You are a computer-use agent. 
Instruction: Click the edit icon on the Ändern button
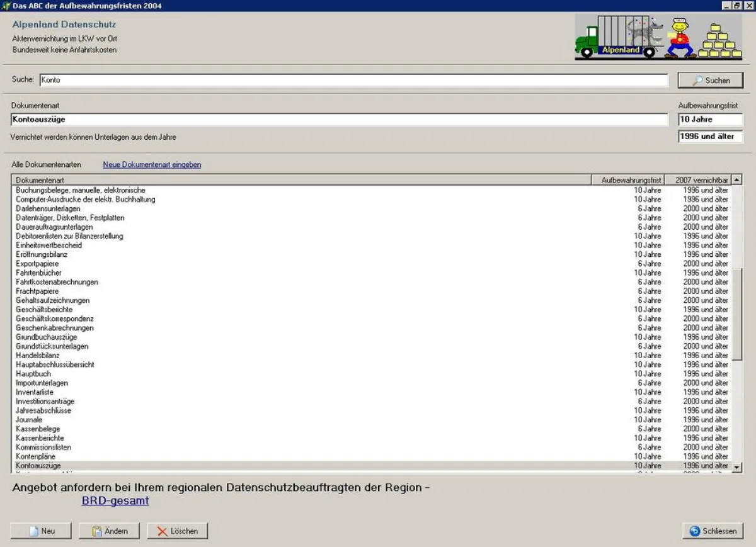click(x=98, y=531)
